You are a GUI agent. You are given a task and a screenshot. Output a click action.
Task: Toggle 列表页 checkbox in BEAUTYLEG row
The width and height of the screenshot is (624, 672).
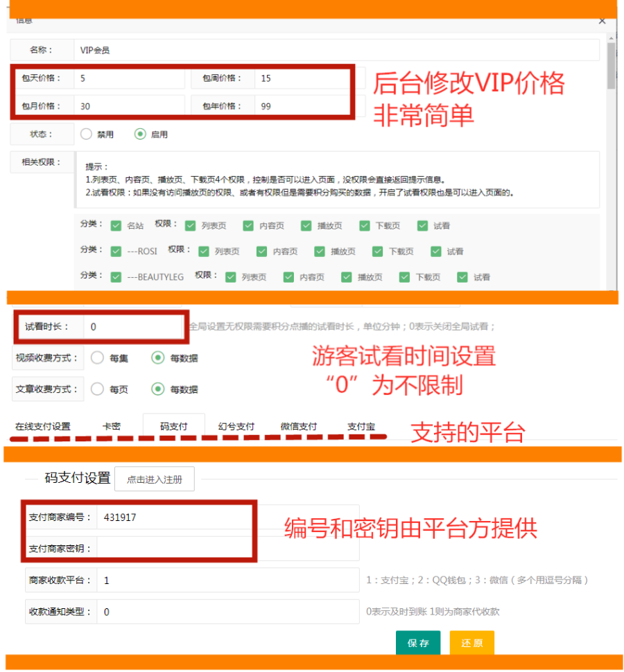tap(231, 277)
